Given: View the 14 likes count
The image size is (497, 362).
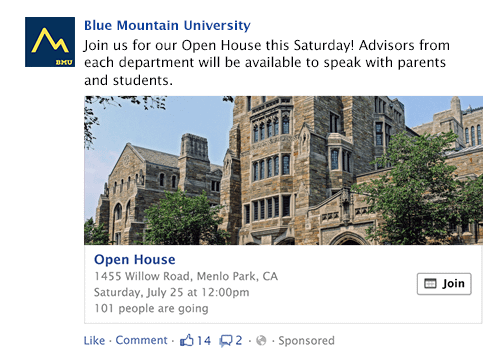Looking at the screenshot, I should [x=204, y=341].
